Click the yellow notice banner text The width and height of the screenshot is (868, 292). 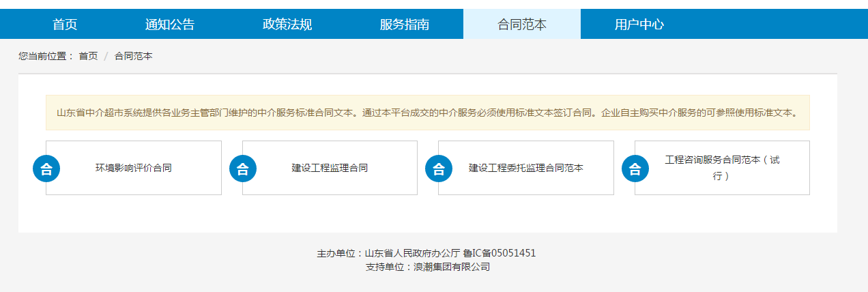point(427,113)
